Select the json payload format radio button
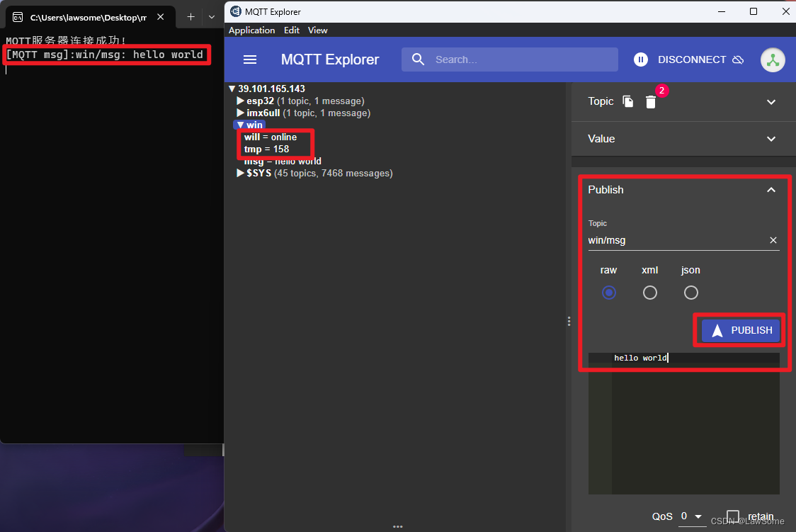Image resolution: width=796 pixels, height=532 pixels. pyautogui.click(x=690, y=292)
